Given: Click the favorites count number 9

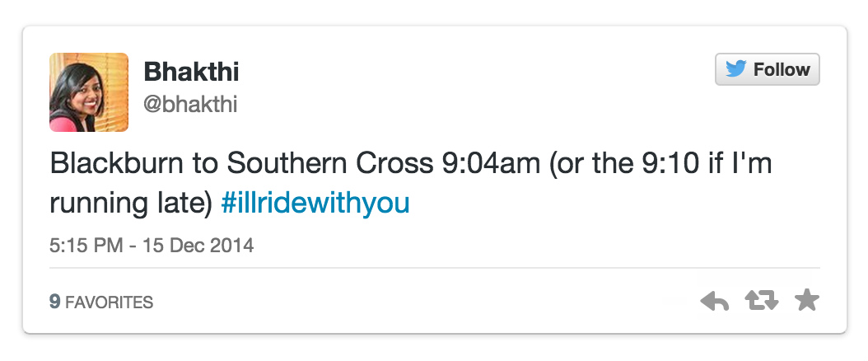Looking at the screenshot, I should tap(54, 302).
